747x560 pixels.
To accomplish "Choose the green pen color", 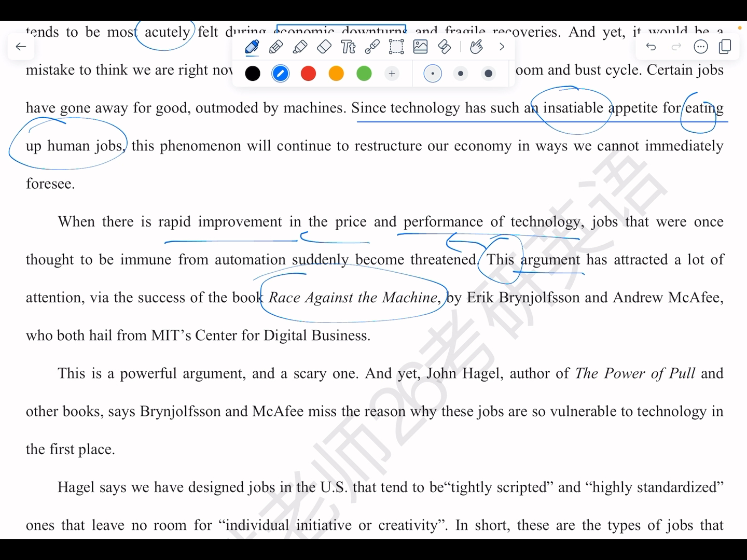I will [364, 74].
